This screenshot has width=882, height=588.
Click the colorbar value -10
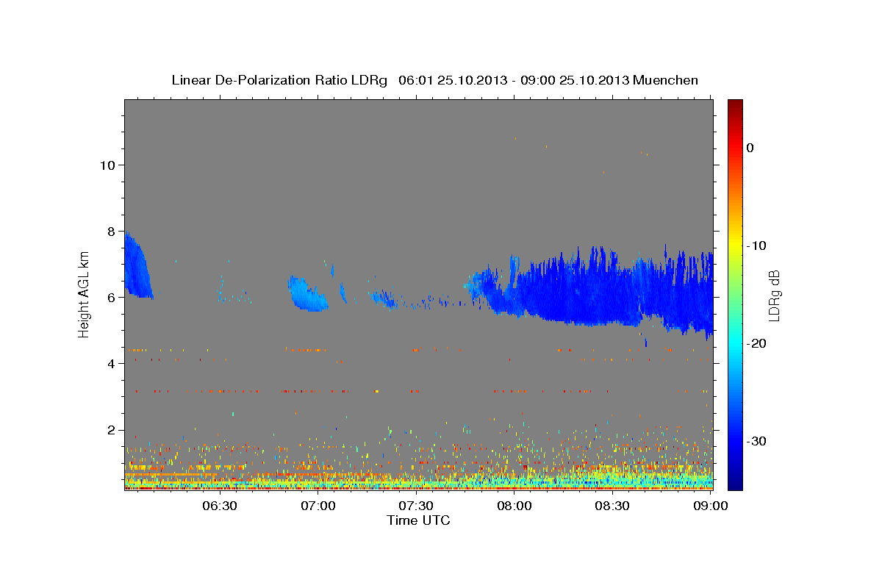pyautogui.click(x=756, y=245)
